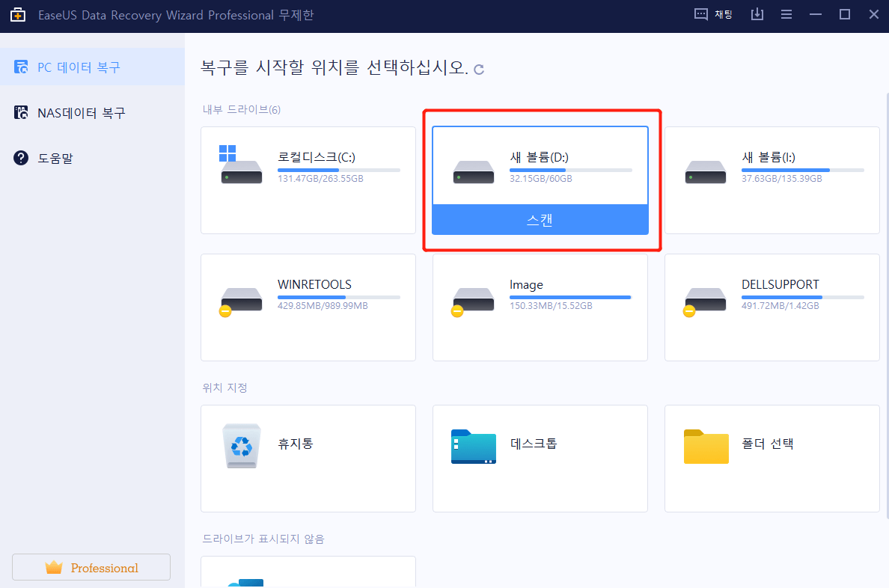
Task: Choose 휴지통 as recovery location
Action: click(308, 459)
